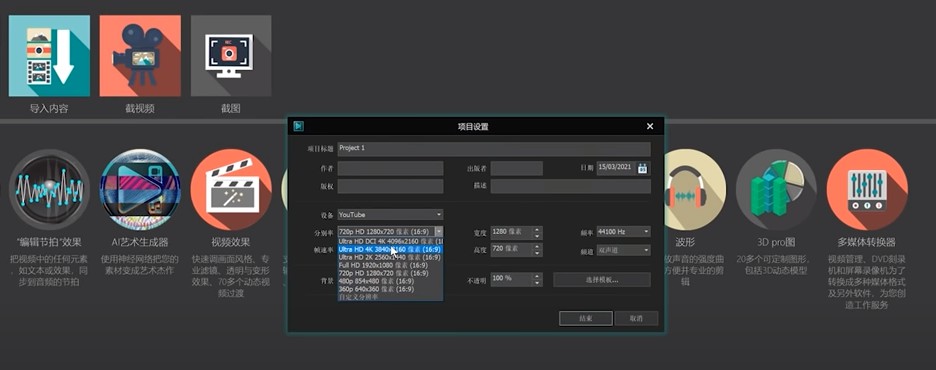
Task: Click the calendar icon beside the date field
Action: coord(643,168)
